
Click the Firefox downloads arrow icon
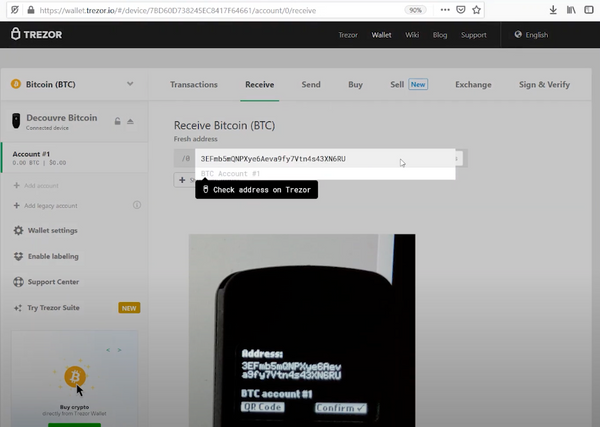click(553, 9)
